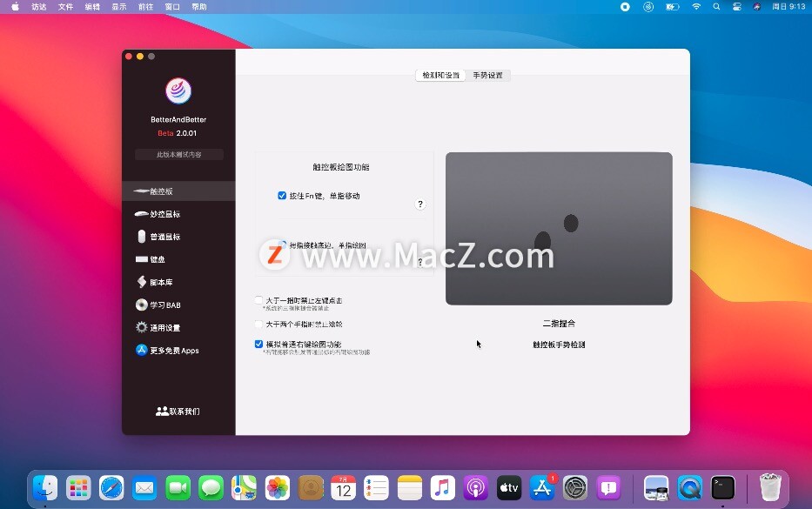Open the 窗口 menu
The height and width of the screenshot is (509, 812).
click(172, 7)
